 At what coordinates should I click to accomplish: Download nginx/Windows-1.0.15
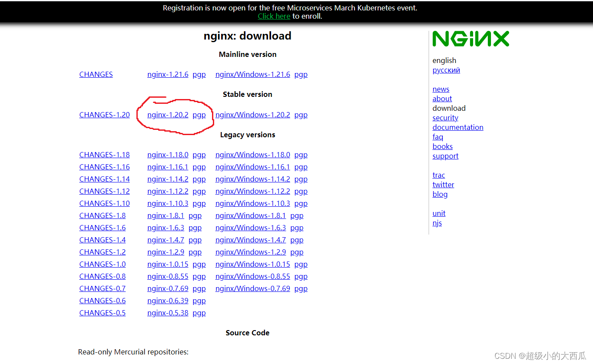tap(253, 264)
